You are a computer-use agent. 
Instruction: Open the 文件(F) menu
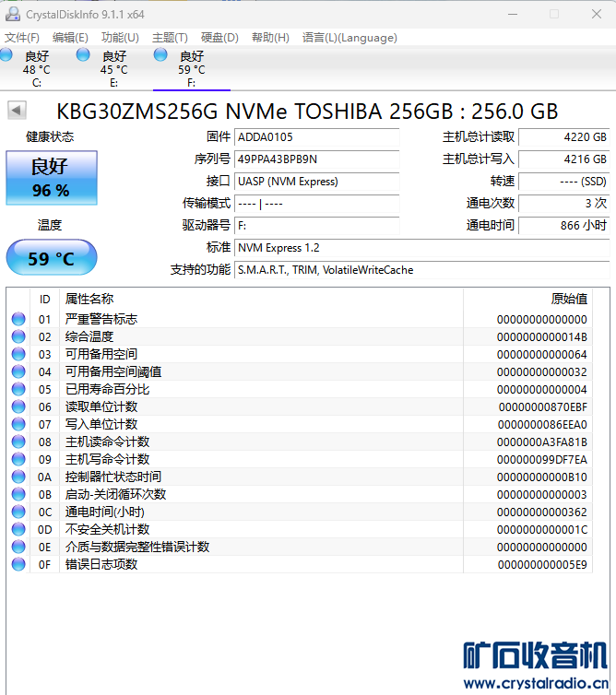(x=22, y=38)
